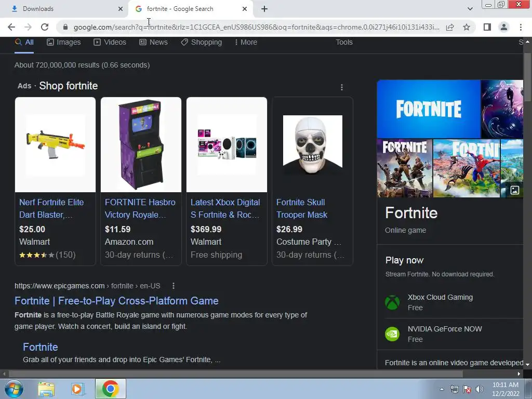This screenshot has width=532, height=399.
Task: Reload the current page
Action: point(45,27)
